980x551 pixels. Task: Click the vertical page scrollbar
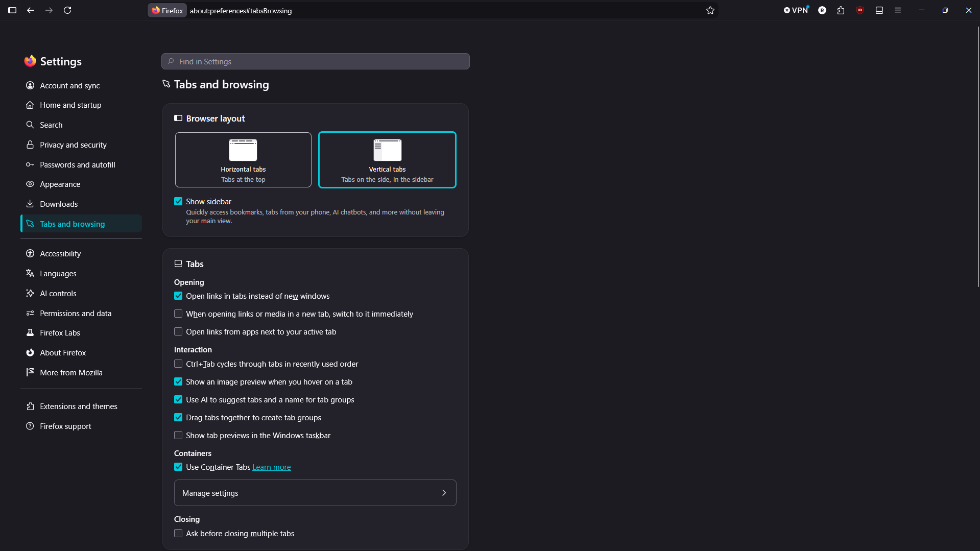click(977, 156)
